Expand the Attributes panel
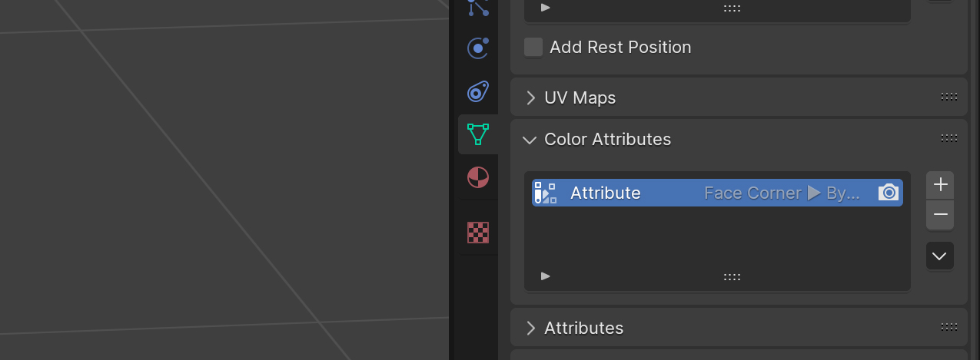This screenshot has width=980, height=360. (530, 328)
